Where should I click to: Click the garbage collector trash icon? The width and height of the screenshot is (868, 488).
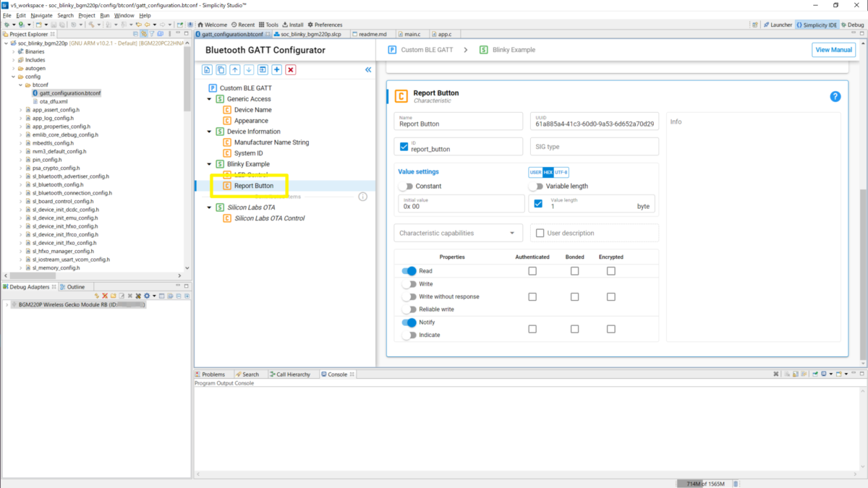(736, 483)
